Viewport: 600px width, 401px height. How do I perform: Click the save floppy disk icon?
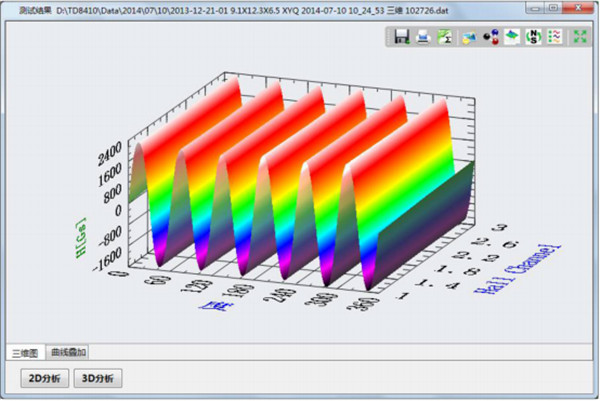click(402, 37)
